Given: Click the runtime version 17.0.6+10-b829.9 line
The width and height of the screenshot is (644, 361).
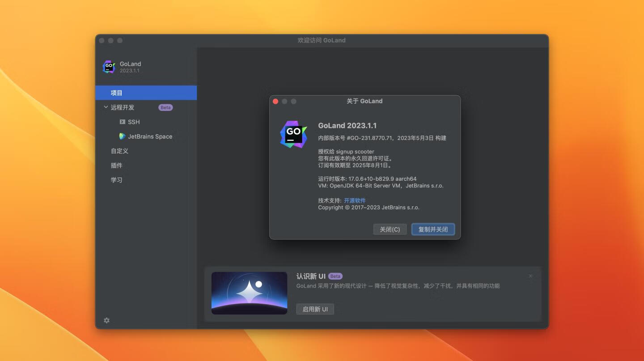Looking at the screenshot, I should tap(367, 178).
